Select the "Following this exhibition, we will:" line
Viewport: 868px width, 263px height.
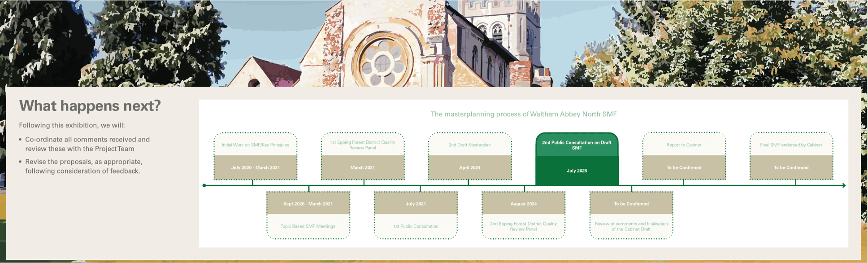coord(72,125)
